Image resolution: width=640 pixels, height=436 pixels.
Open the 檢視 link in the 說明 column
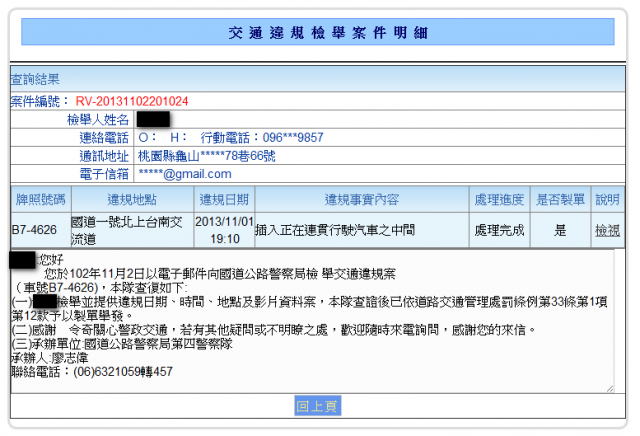click(x=607, y=231)
